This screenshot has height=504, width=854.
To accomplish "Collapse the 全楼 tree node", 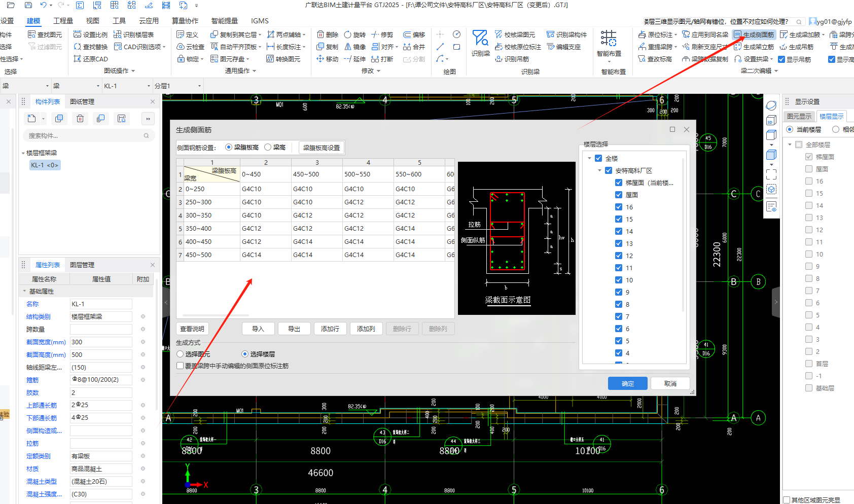I will 589,158.
